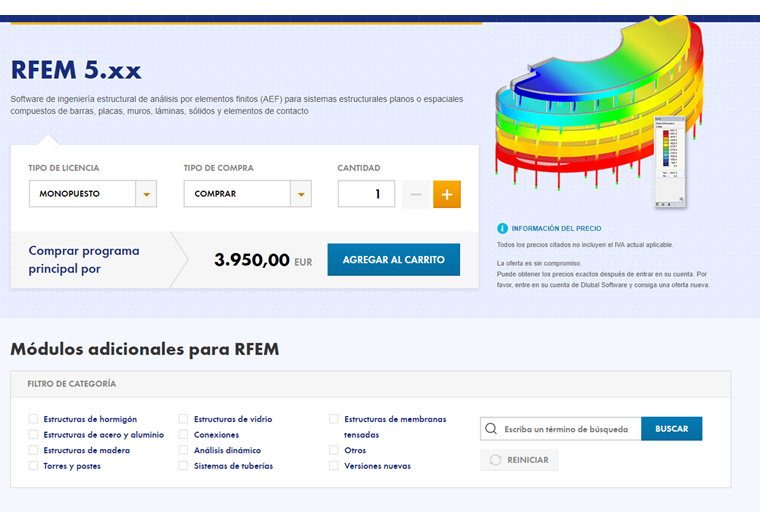Click the magnifying glass search icon
The width and height of the screenshot is (760, 527).
coord(491,429)
